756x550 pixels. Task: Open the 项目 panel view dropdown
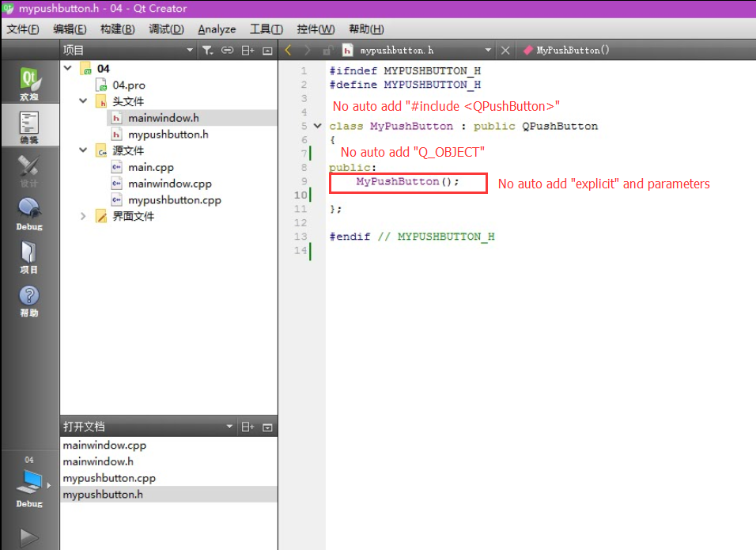pyautogui.click(x=189, y=50)
